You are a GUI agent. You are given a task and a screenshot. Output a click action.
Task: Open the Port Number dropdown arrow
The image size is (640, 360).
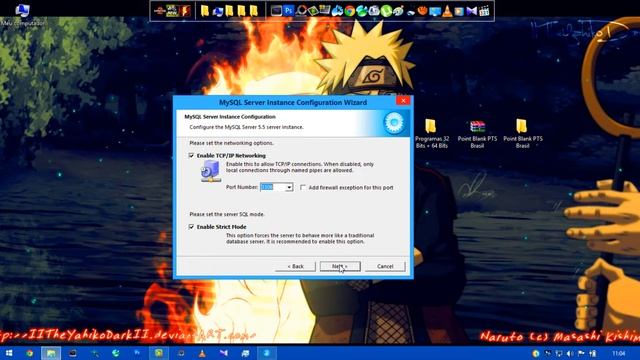click(289, 187)
